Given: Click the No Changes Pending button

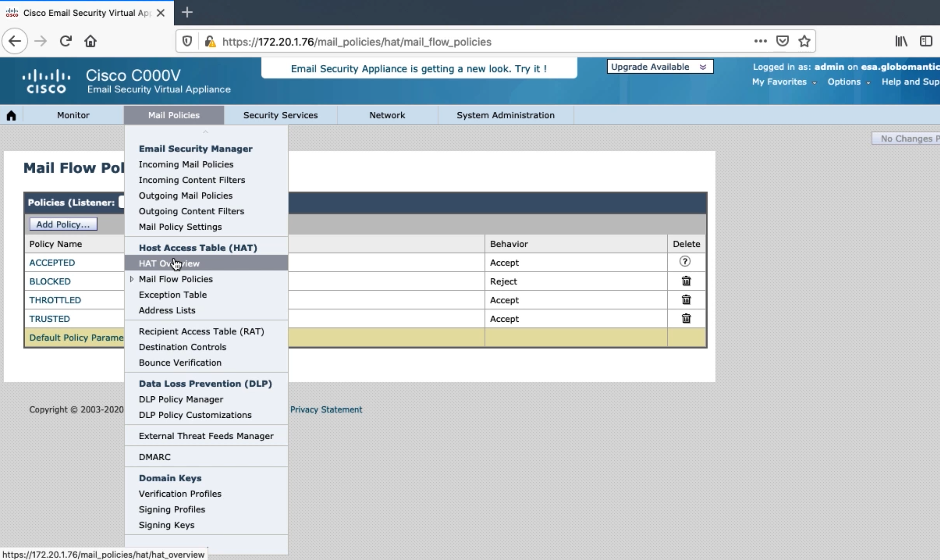Looking at the screenshot, I should (906, 139).
